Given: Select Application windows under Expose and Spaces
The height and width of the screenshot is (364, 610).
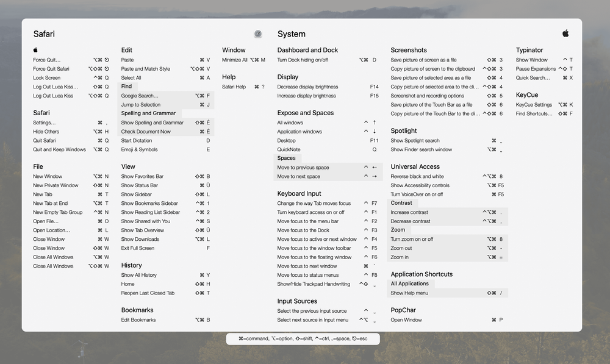Looking at the screenshot, I should (x=328, y=132).
